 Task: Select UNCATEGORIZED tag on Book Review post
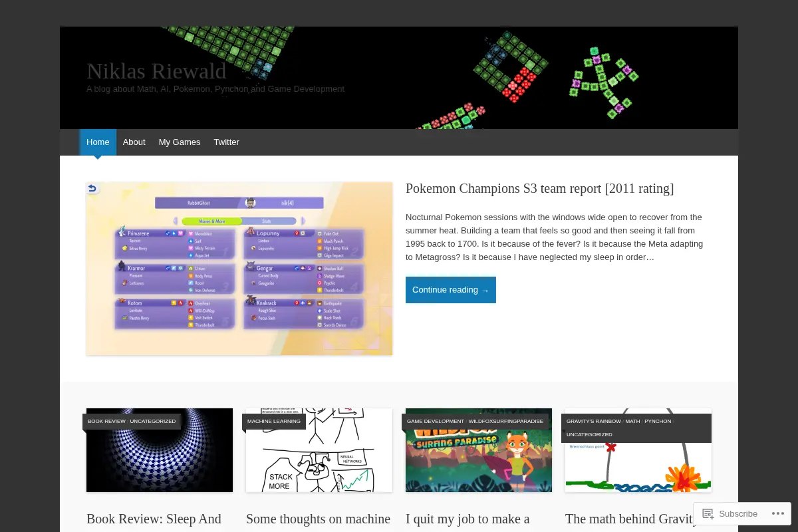pos(153,421)
